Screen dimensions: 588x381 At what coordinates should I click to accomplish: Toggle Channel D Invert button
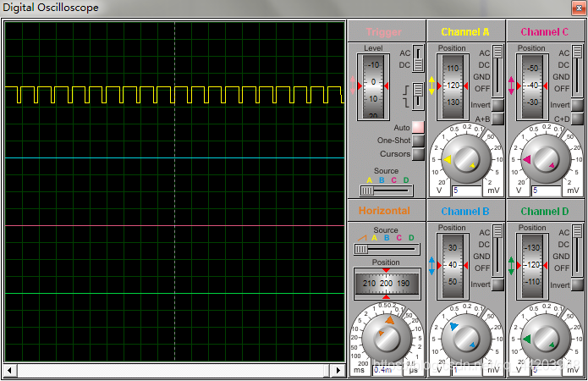pyautogui.click(x=577, y=284)
